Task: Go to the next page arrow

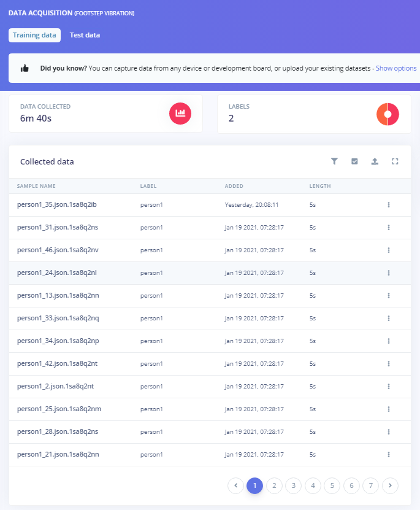Action: click(x=390, y=486)
